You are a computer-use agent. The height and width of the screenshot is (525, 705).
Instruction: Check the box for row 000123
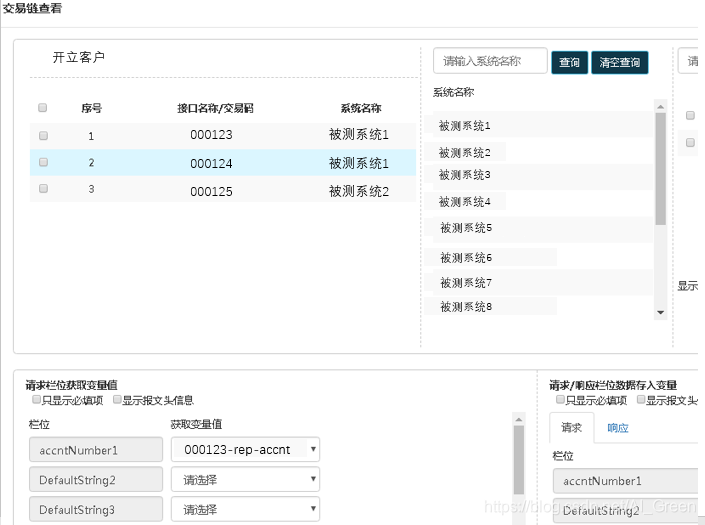(44, 135)
